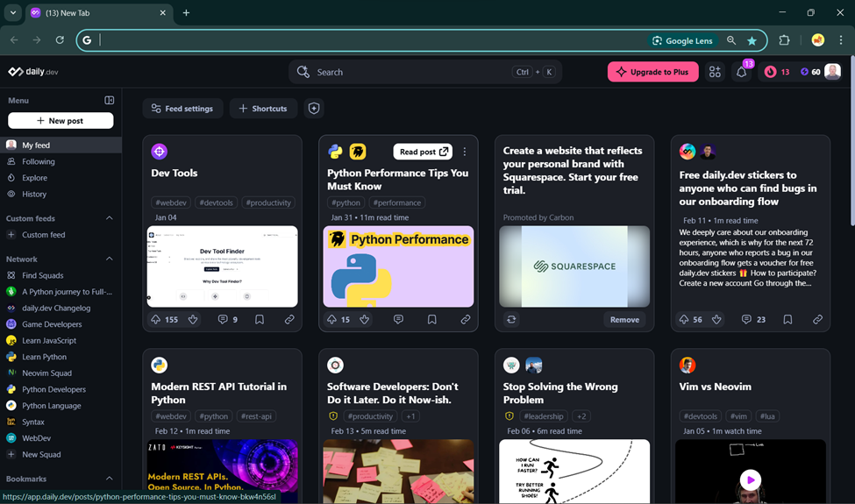Image resolution: width=855 pixels, height=504 pixels.
Task: Open Find Squads
Action: click(x=61, y=276)
